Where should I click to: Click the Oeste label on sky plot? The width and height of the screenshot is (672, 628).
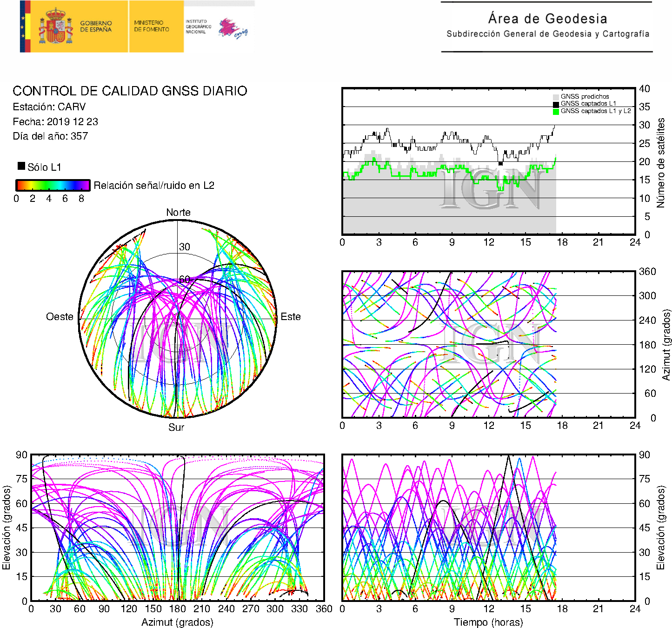(x=60, y=317)
